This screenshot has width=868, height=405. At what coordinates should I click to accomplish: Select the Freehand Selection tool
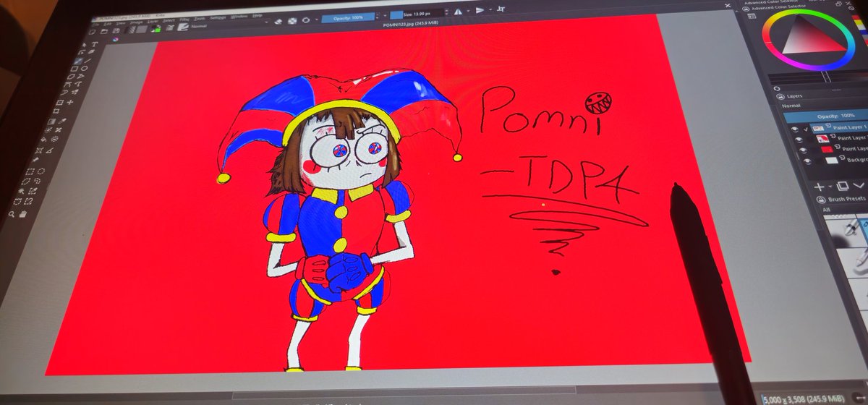click(x=37, y=181)
